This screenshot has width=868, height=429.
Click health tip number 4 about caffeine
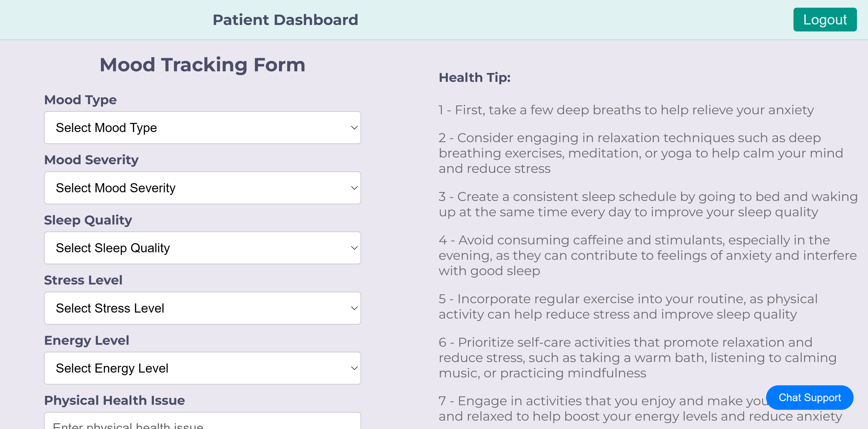pyautogui.click(x=640, y=255)
